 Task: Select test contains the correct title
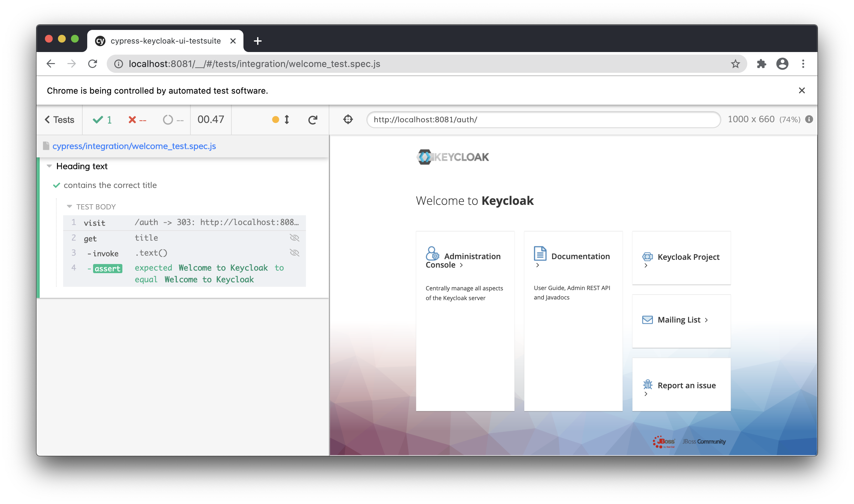[110, 185]
